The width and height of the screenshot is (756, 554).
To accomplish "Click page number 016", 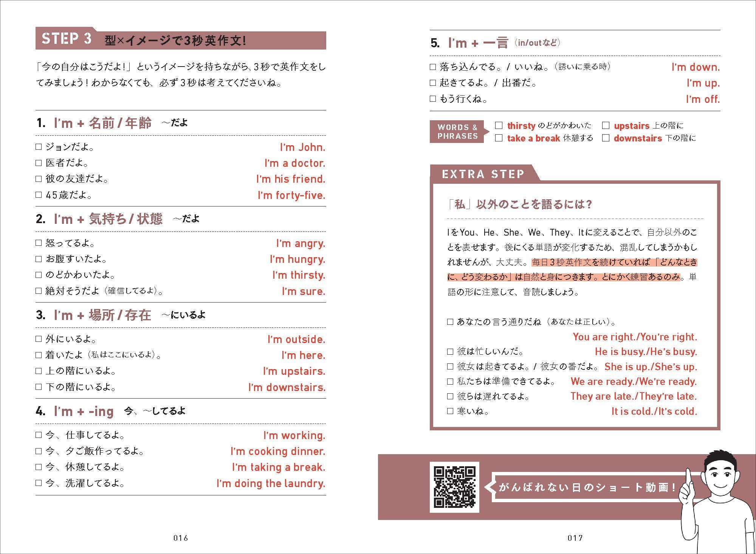I will pyautogui.click(x=181, y=538).
